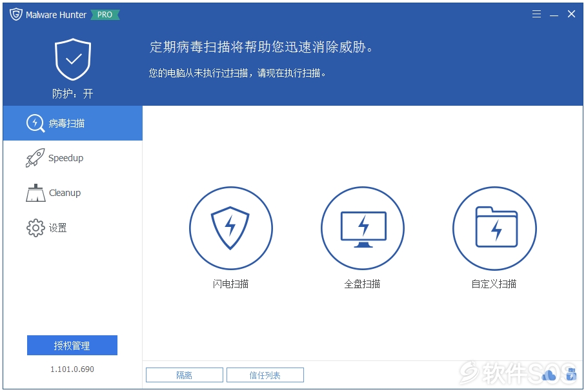Click the 防护：开 status text

pos(72,93)
